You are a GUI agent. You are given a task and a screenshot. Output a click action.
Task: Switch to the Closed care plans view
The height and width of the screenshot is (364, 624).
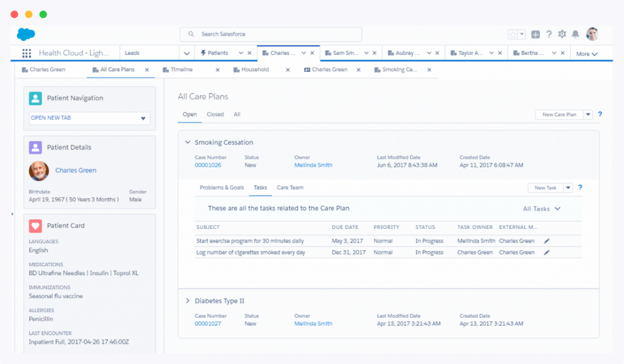(215, 114)
